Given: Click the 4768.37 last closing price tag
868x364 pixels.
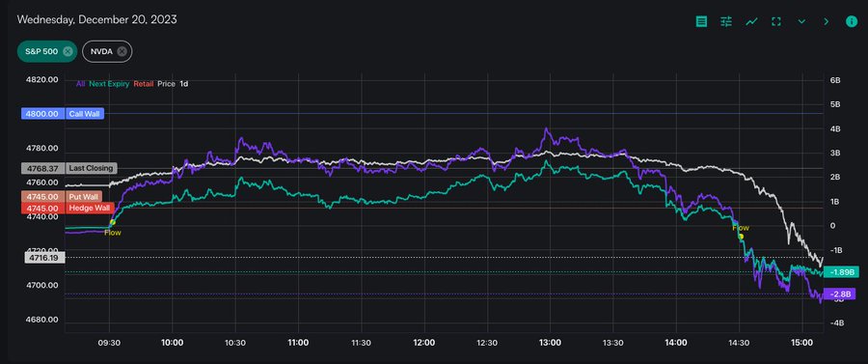Looking at the screenshot, I should pyautogui.click(x=42, y=168).
